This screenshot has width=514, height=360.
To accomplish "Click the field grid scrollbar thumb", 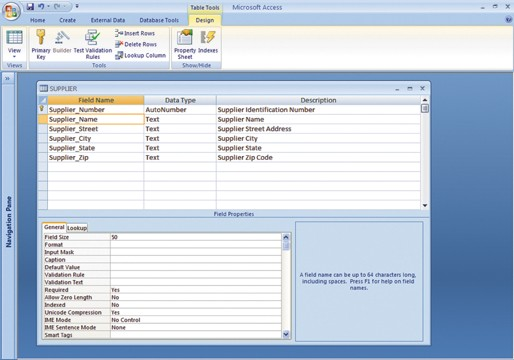I will (425, 109).
